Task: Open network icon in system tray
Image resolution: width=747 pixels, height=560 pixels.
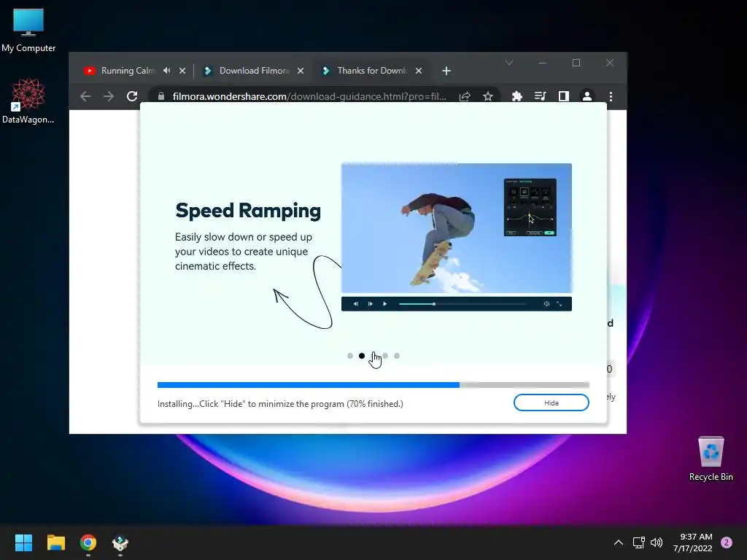Action: click(x=638, y=542)
